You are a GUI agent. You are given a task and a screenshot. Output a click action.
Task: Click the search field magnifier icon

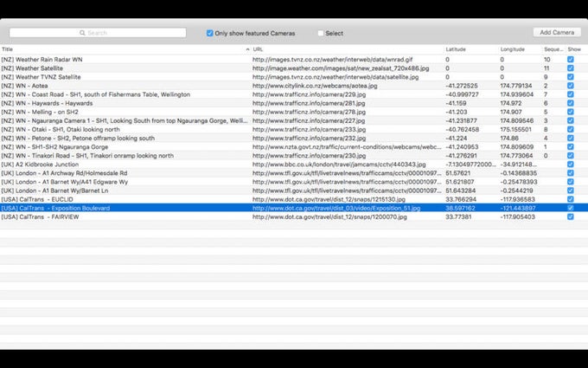point(82,33)
